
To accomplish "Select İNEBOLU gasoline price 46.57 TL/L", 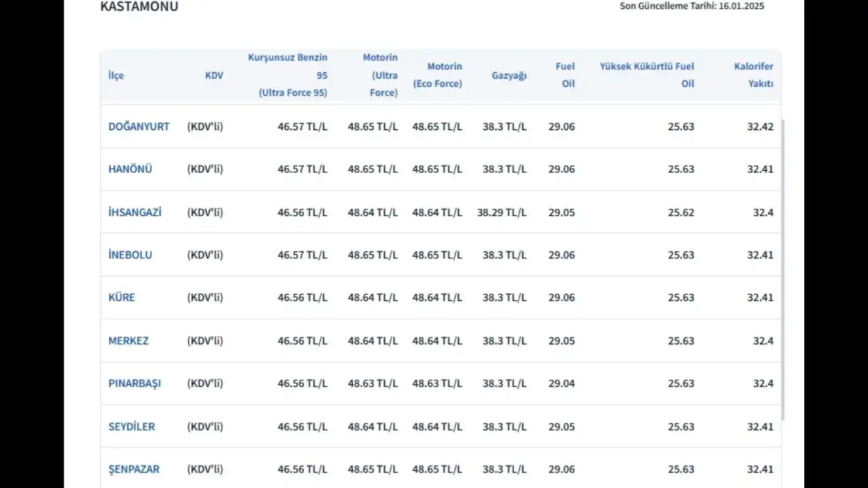I will point(302,255).
